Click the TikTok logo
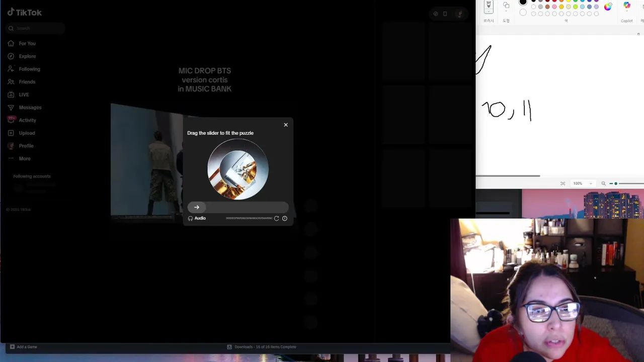The width and height of the screenshot is (644, 362). [x=24, y=12]
